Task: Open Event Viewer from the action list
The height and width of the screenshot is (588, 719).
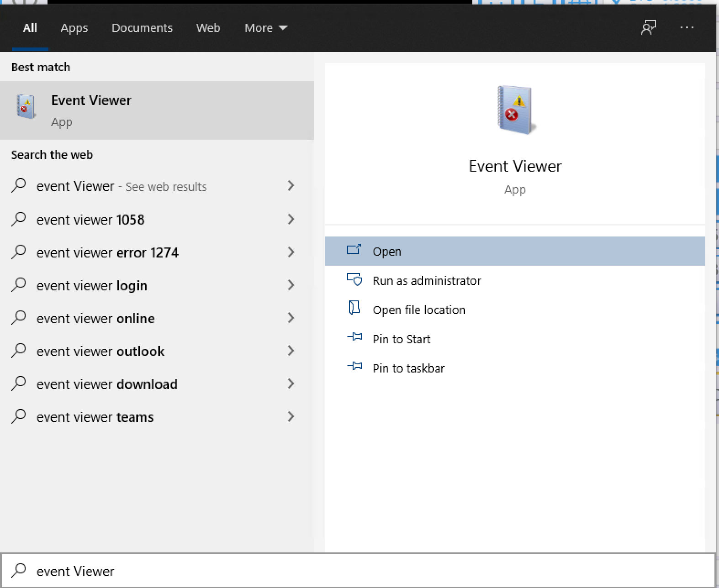Action: point(387,252)
